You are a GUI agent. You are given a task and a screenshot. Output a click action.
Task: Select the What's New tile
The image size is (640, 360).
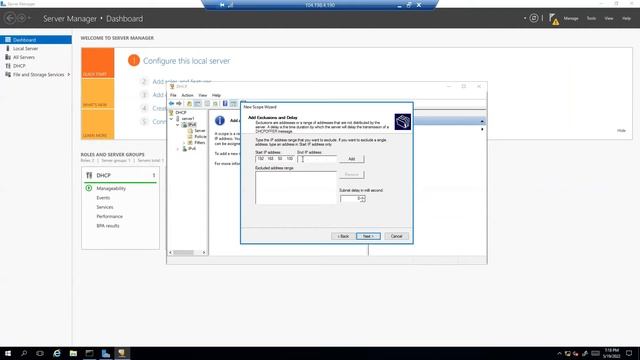tap(98, 93)
